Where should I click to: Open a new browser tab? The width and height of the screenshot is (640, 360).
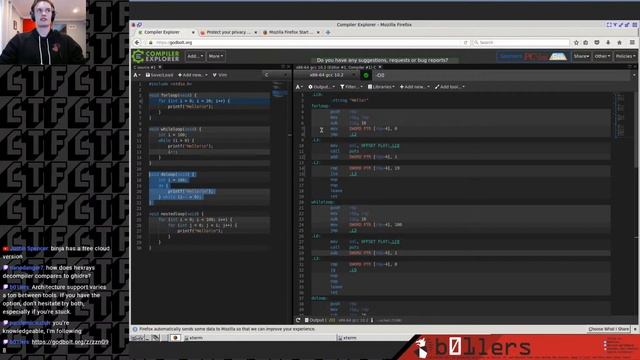pos(328,32)
